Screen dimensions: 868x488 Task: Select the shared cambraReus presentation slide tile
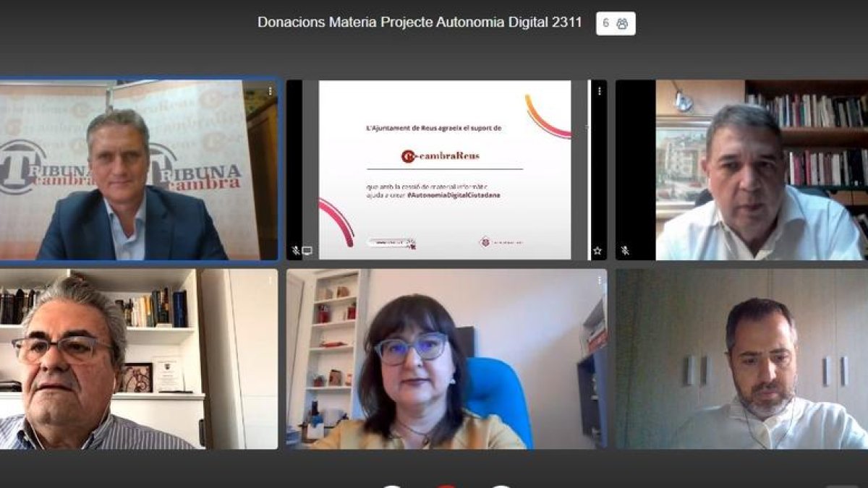click(x=445, y=170)
